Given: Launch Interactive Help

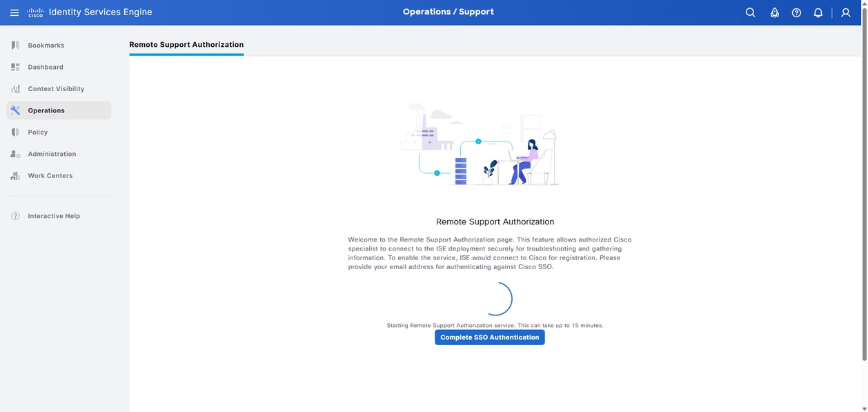Looking at the screenshot, I should 53,215.
